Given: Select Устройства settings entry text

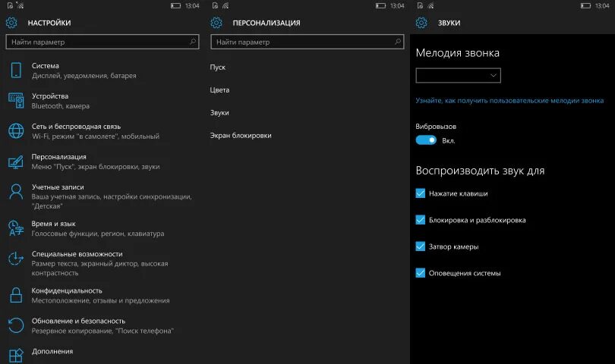Looking at the screenshot, I should [x=50, y=96].
